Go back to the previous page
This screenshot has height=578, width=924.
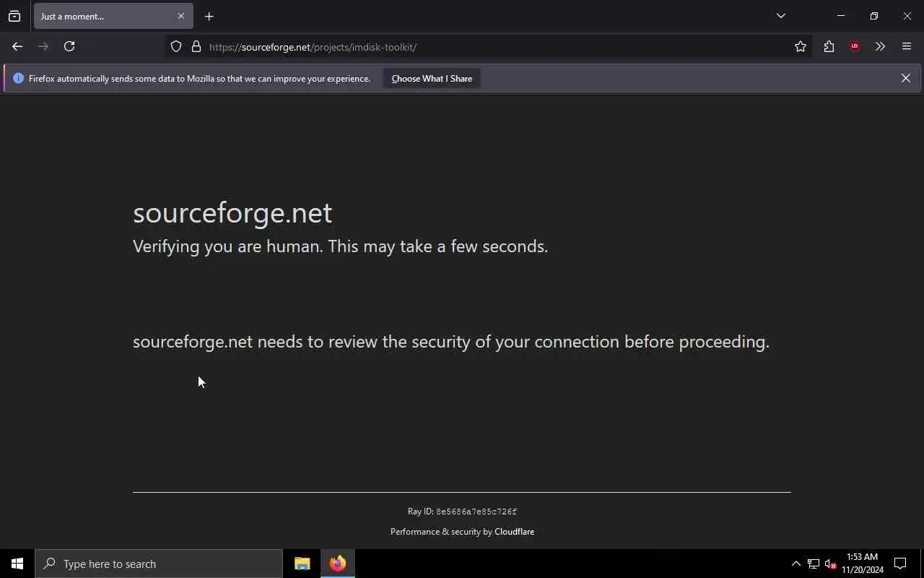click(17, 46)
